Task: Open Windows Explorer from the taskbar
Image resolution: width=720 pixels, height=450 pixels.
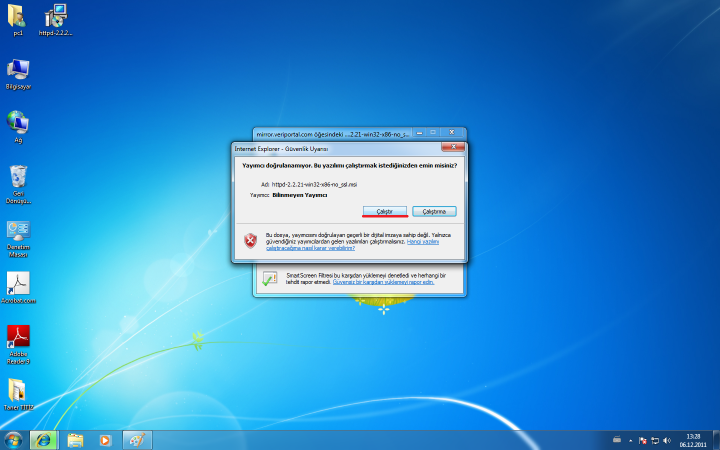Action: tap(75, 440)
